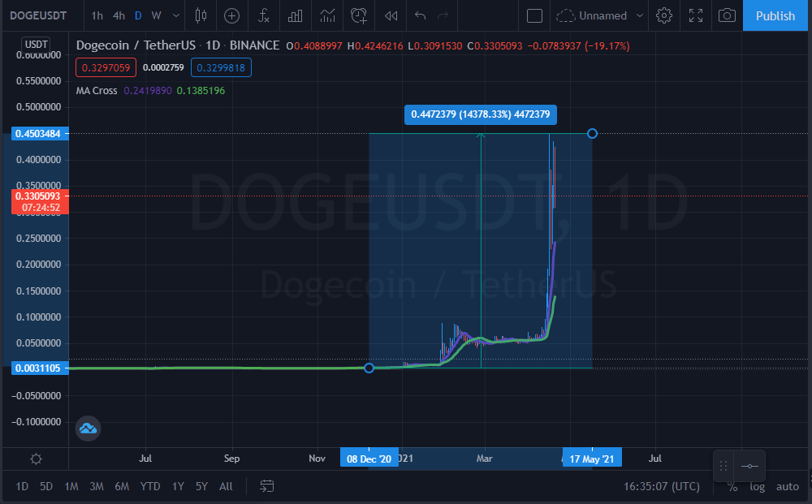Open the indicator templates icon
The width and height of the screenshot is (812, 504).
327,15
